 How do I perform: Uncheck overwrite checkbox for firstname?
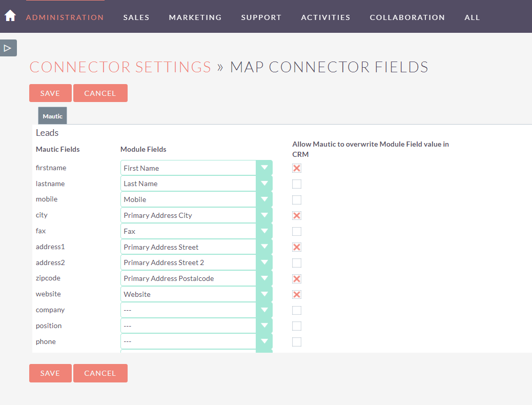[297, 168]
